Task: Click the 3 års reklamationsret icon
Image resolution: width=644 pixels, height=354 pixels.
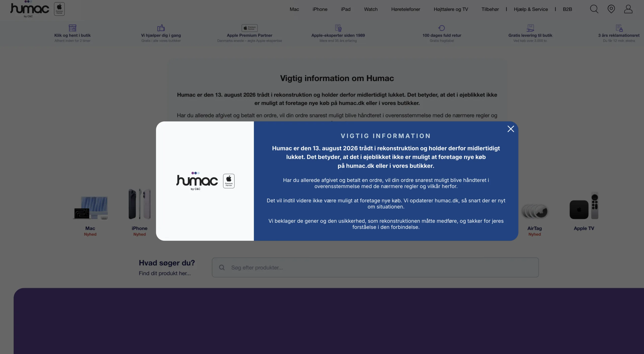Action: tap(619, 28)
